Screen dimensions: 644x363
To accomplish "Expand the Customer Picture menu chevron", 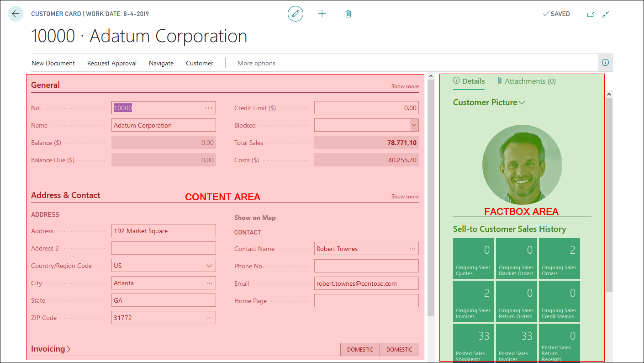I will tap(522, 102).
